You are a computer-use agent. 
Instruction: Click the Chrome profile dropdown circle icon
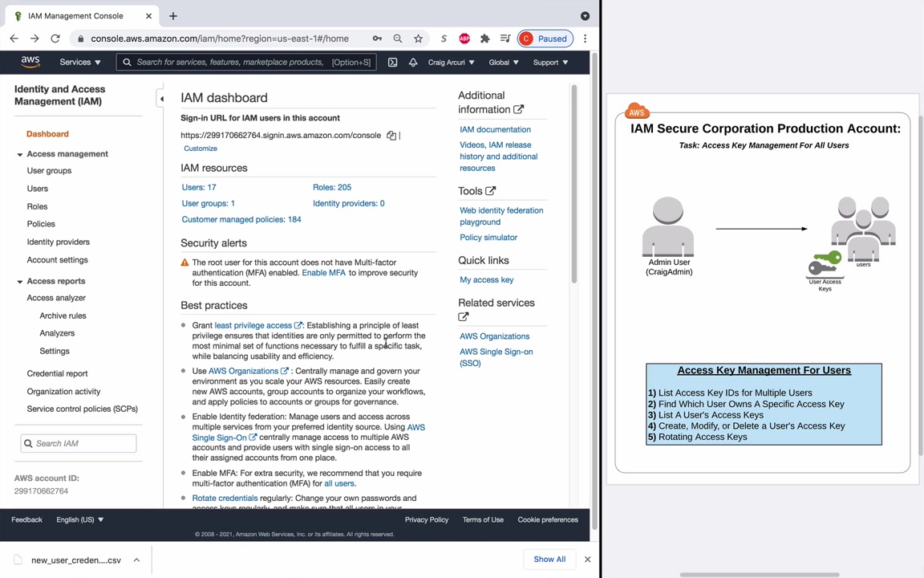[586, 16]
